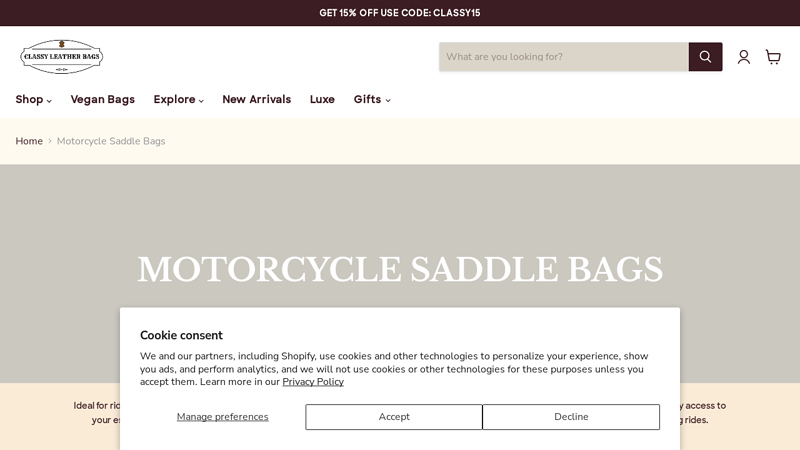
Task: Decline the cookie consent
Action: pos(571,417)
